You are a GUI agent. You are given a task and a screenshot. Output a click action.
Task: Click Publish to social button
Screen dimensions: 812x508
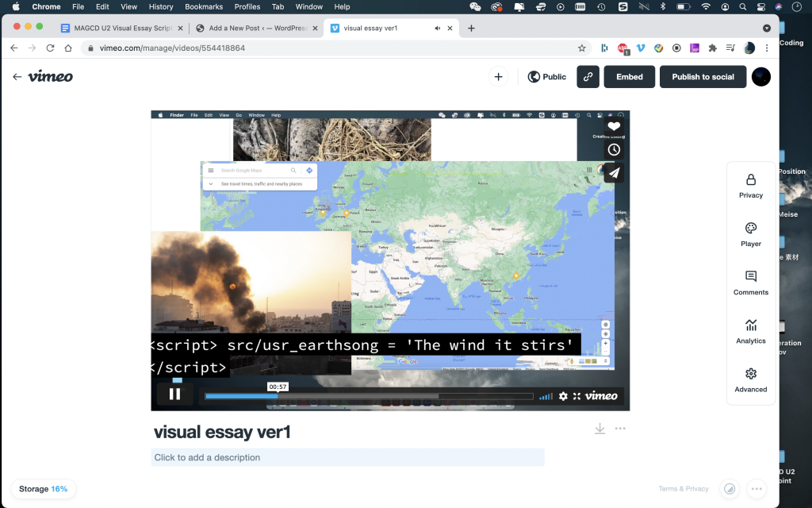[x=703, y=77]
